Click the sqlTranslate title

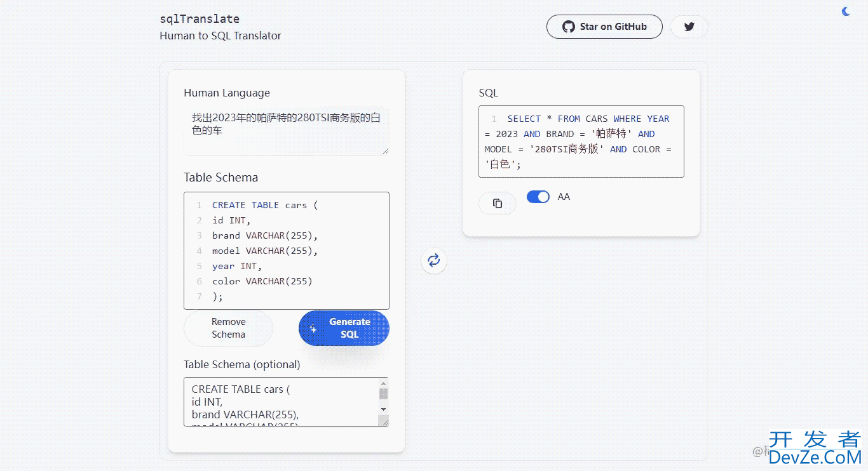point(200,19)
